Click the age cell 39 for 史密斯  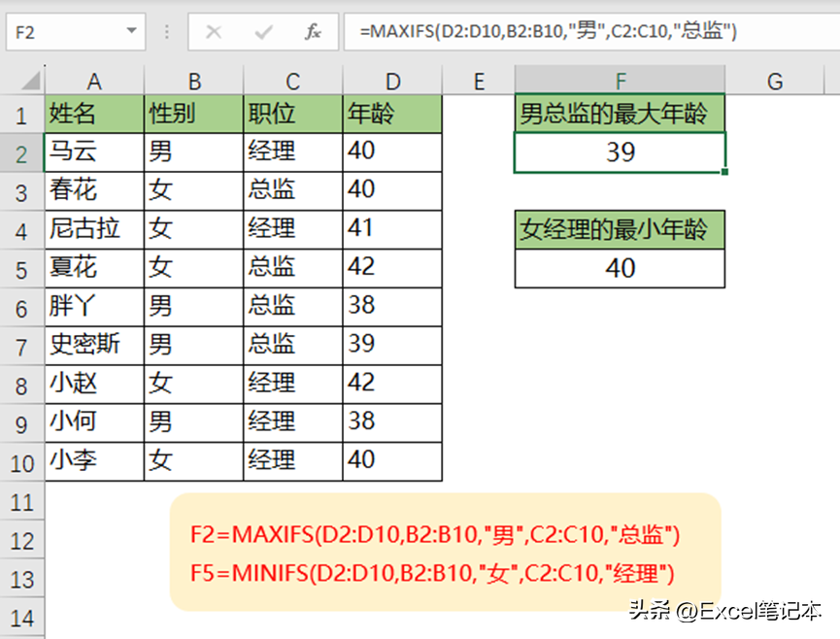(392, 346)
